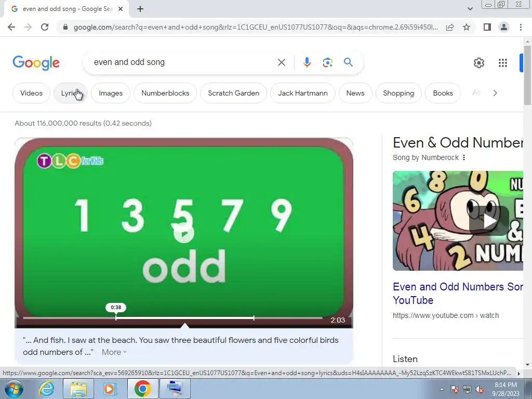Image resolution: width=532 pixels, height=399 pixels.
Task: Open the tab search dropdown arrow
Action: point(470,9)
